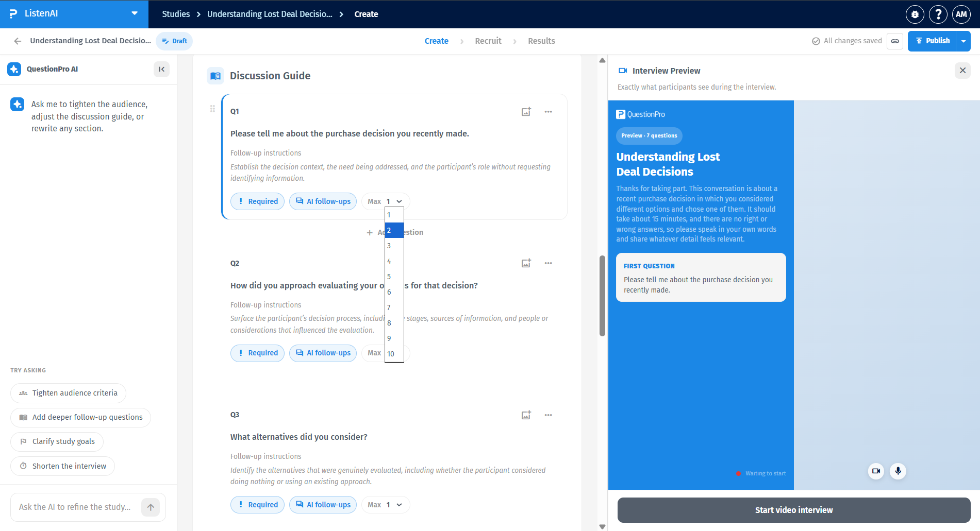Focus the Ask the AI input field

pyautogui.click(x=75, y=507)
